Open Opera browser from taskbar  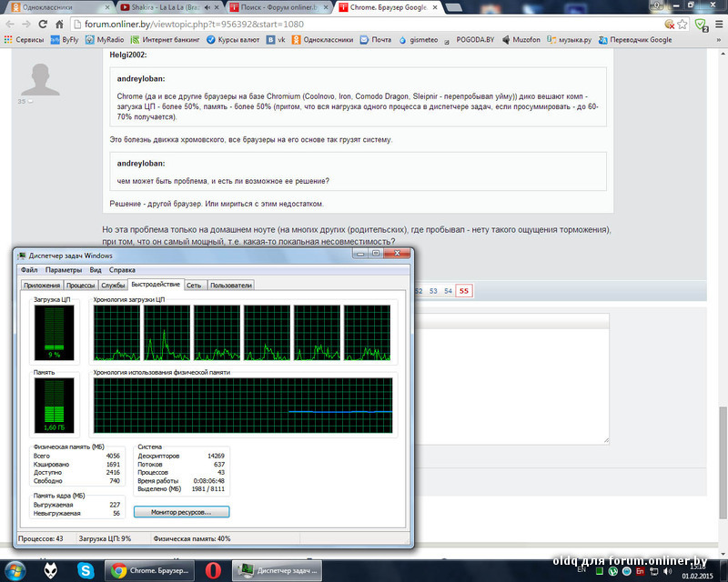[214, 570]
